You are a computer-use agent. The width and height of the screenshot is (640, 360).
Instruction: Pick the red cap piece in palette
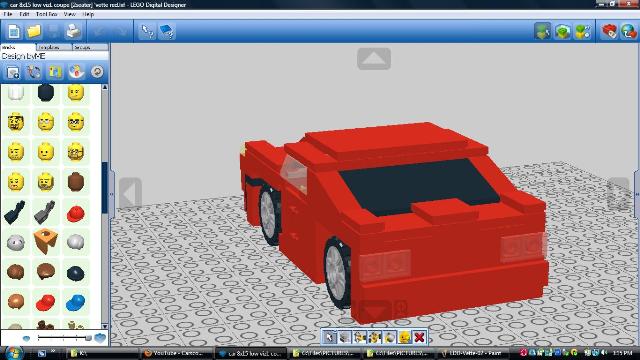[x=46, y=302]
